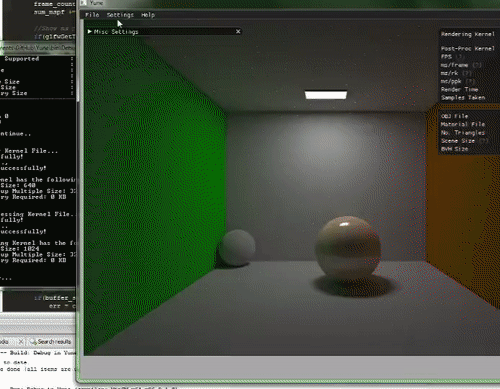Click the Misc Settings title text
The width and height of the screenshot is (500, 389).
pyautogui.click(x=116, y=32)
